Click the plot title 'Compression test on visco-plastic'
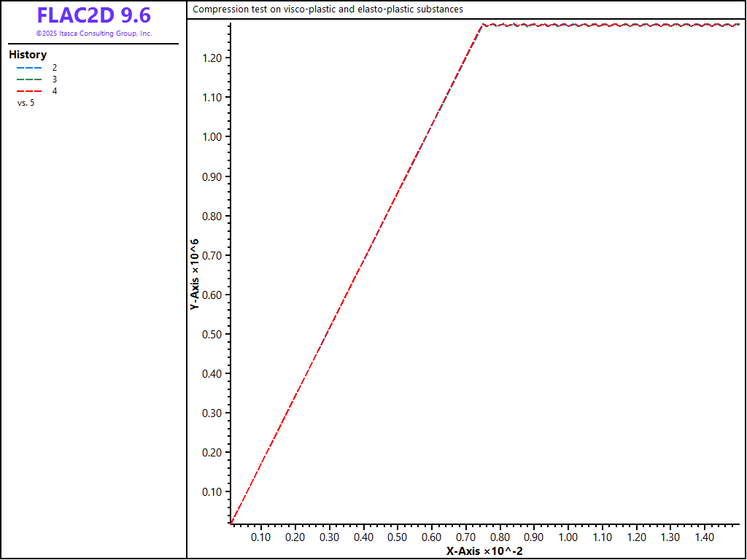The height and width of the screenshot is (560, 747). [x=328, y=9]
